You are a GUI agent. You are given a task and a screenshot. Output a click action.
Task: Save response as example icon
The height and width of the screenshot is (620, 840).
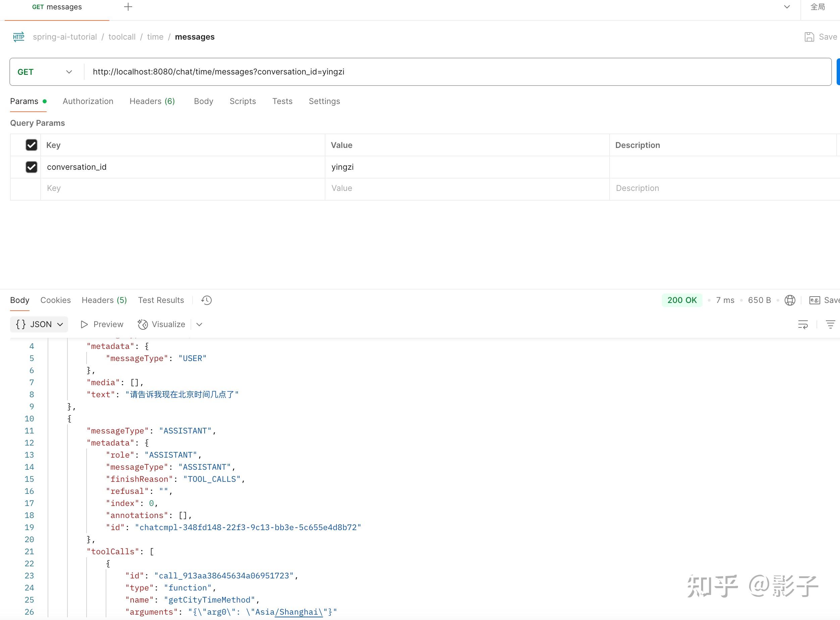tap(815, 300)
